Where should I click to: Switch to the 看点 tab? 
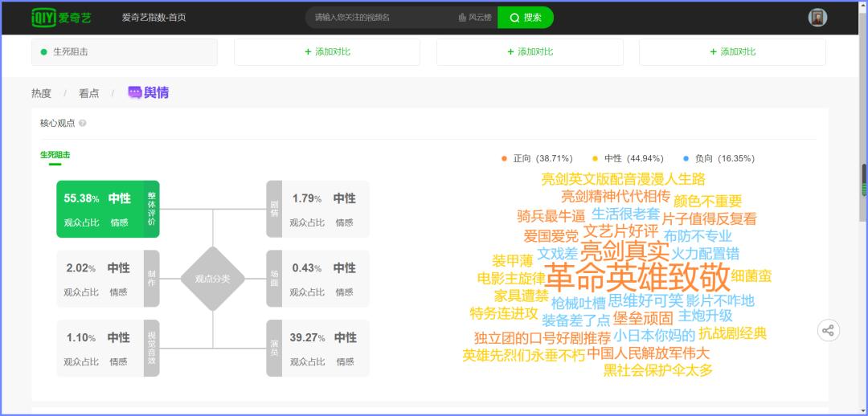(x=88, y=93)
